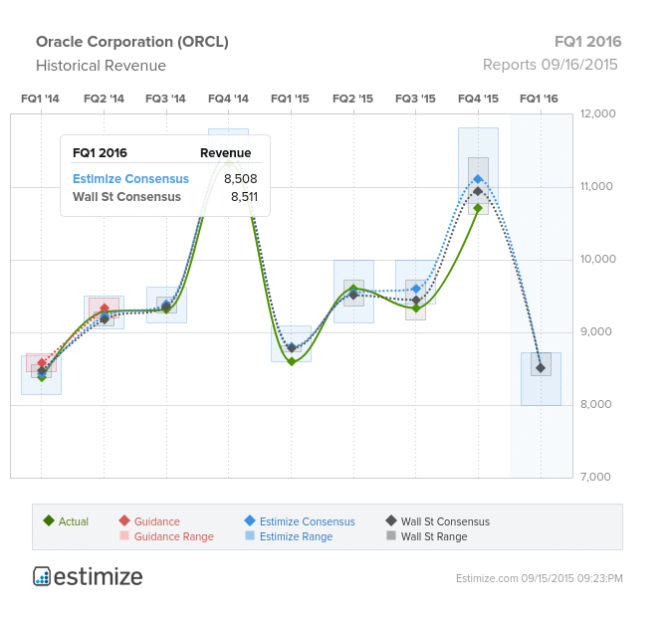
Task: Select the FQ4 '14 quarter label
Action: coord(228,99)
